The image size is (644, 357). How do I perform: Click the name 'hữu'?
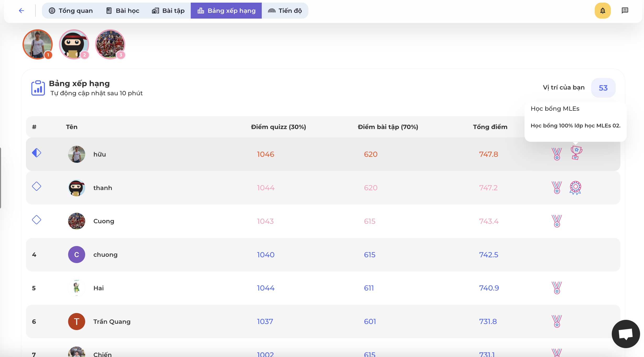coord(100,154)
